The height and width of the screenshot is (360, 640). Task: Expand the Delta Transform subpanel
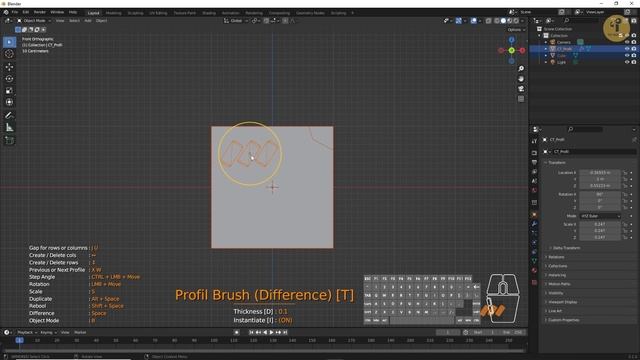pos(566,248)
